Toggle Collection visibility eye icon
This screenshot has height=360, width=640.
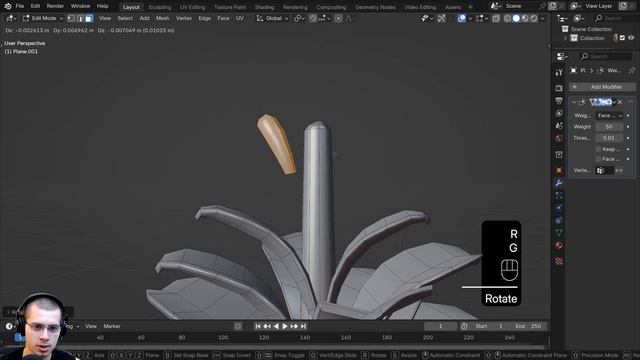[x=631, y=38]
